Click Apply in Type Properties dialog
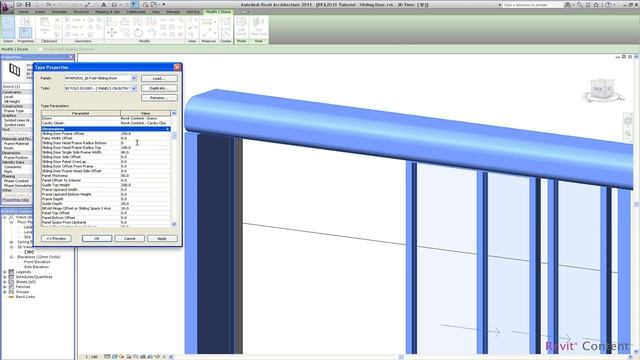Image resolution: width=640 pixels, height=360 pixels. (x=162, y=238)
